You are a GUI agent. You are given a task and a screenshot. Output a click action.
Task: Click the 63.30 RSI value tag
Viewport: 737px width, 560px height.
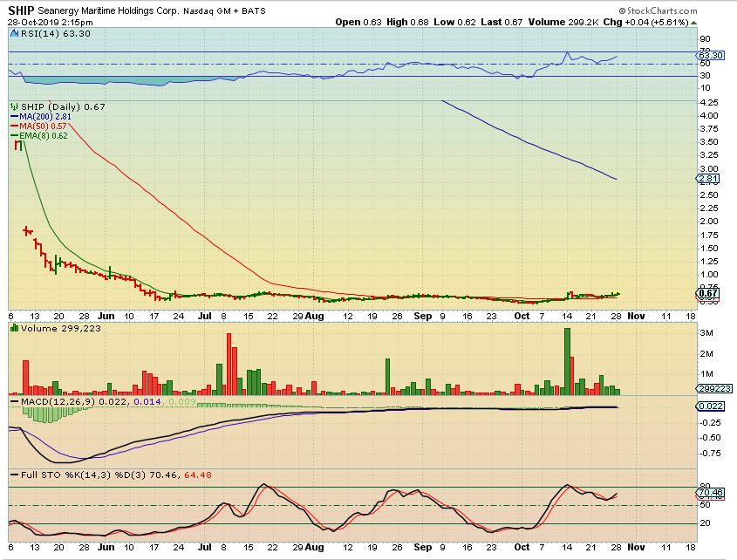pos(710,56)
